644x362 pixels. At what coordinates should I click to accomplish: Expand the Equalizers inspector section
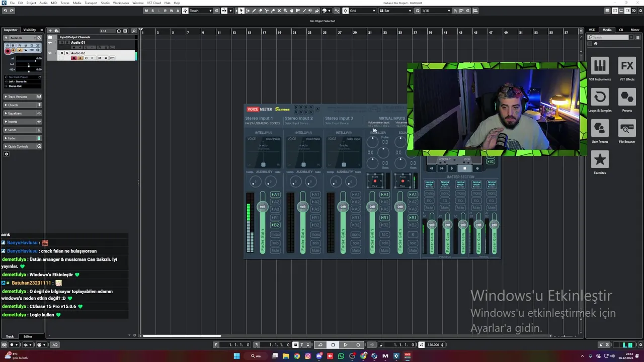23,113
